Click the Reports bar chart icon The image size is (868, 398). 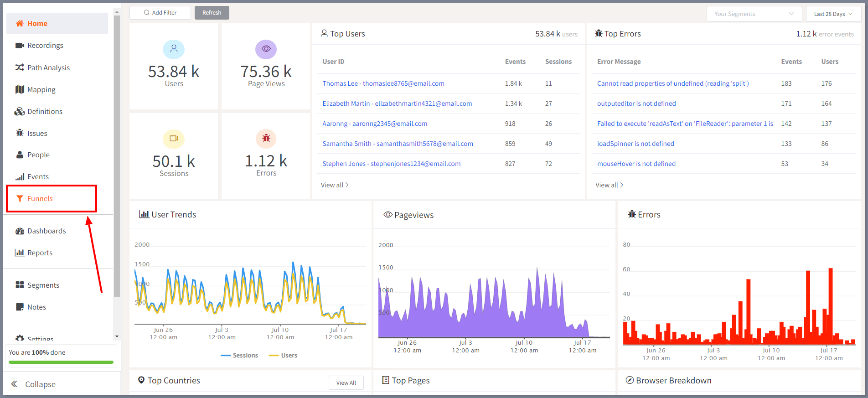pos(20,253)
